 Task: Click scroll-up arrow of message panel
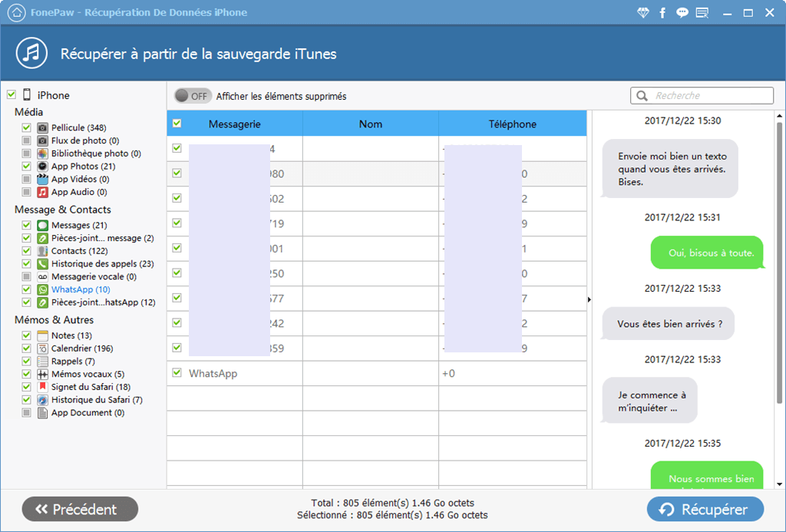780,117
